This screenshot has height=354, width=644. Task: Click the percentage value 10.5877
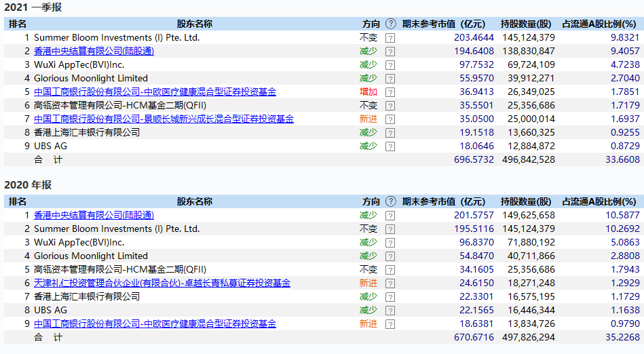point(623,215)
